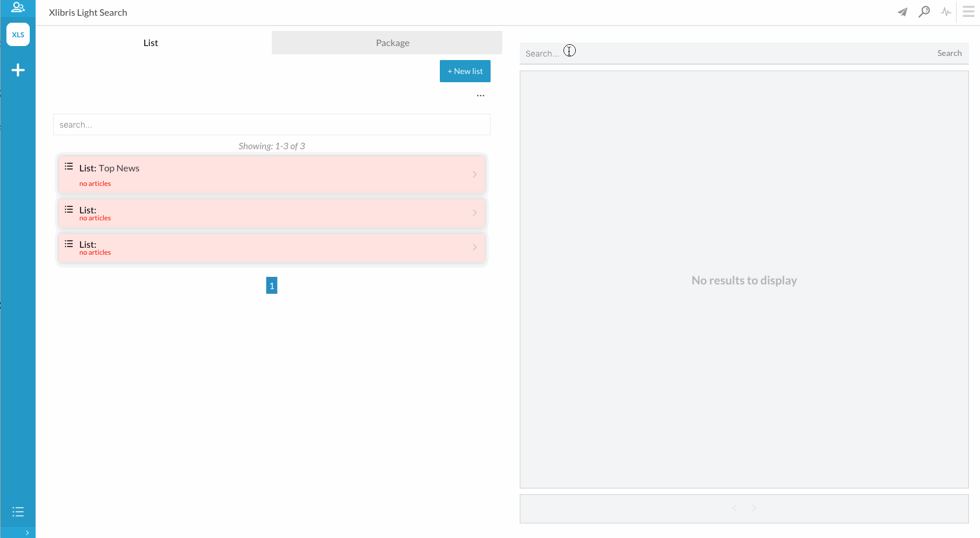This screenshot has height=538, width=980.
Task: Click the Search button in right panel
Action: pyautogui.click(x=949, y=53)
